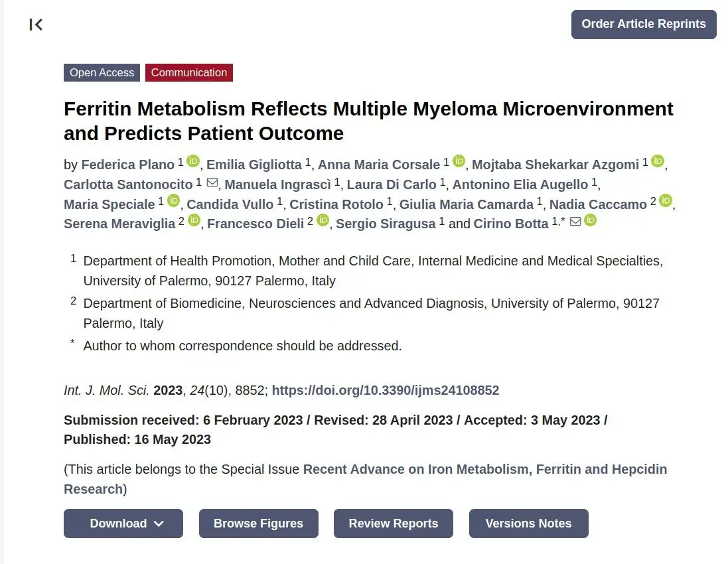Image resolution: width=728 pixels, height=564 pixels.
Task: Click the email envelope next to Carlotta Santonocito
Action: coord(212,182)
